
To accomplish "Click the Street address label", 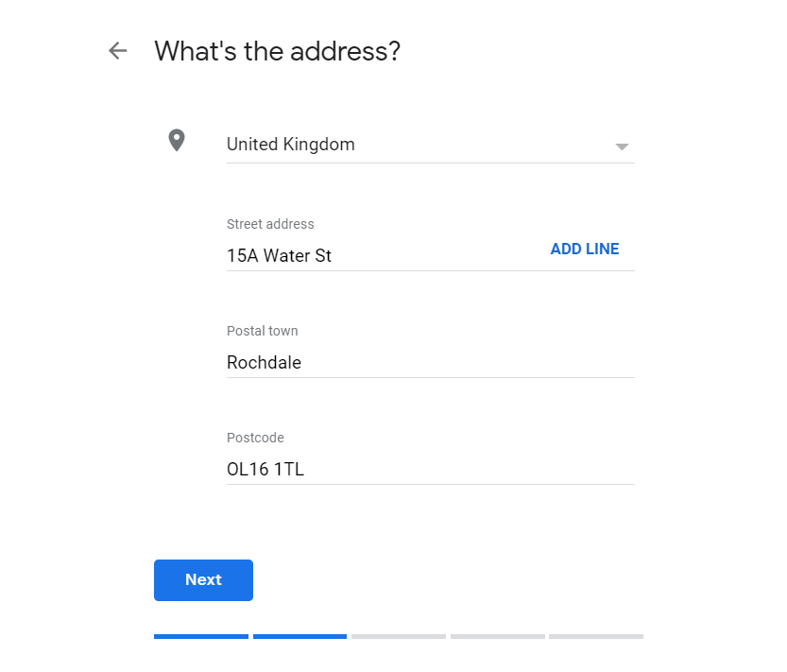I will click(270, 224).
